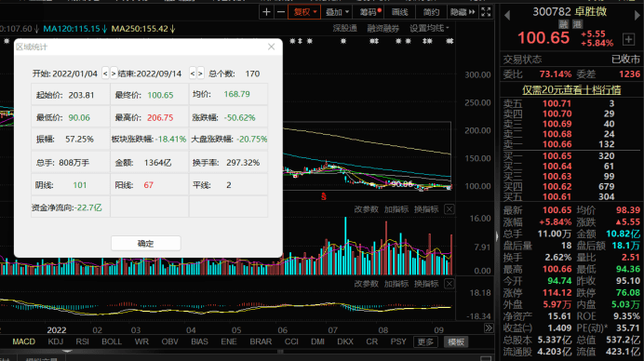Viewport: 644px width, 361px height.
Task: Click the 模板 template button
Action: click(456, 342)
